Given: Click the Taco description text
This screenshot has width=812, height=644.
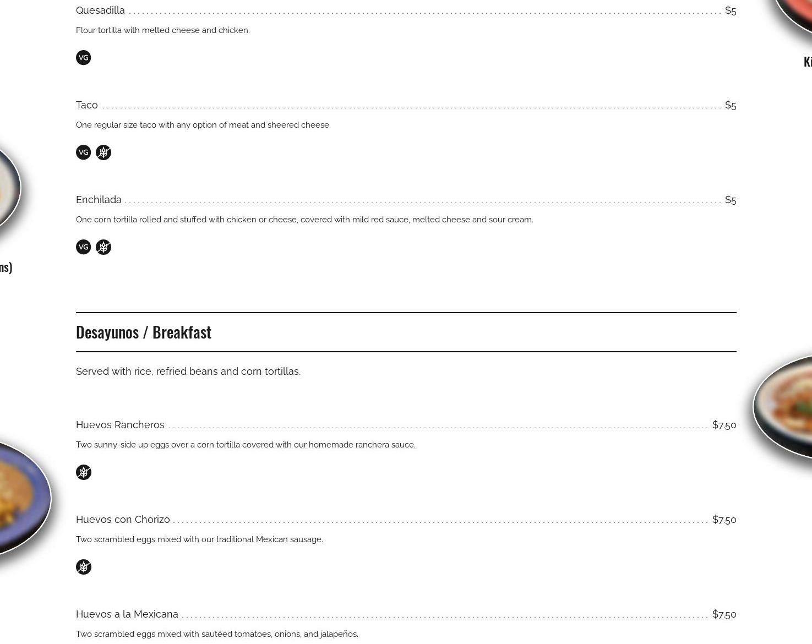Looking at the screenshot, I should point(203,125).
